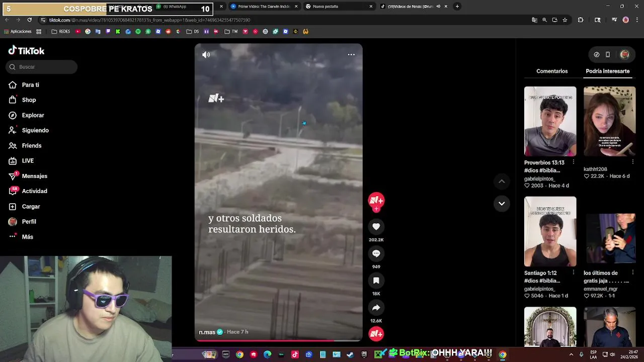Viewport: 644px width, 362px height.
Task: Open options for 'los últimos de gratis' video
Action: pyautogui.click(x=632, y=272)
